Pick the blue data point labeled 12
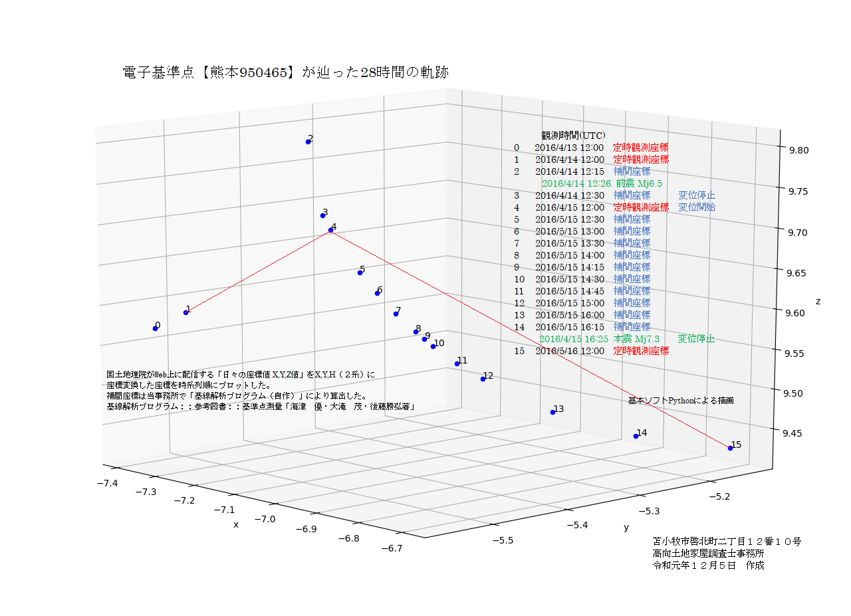The height and width of the screenshot is (616, 851). pos(483,379)
